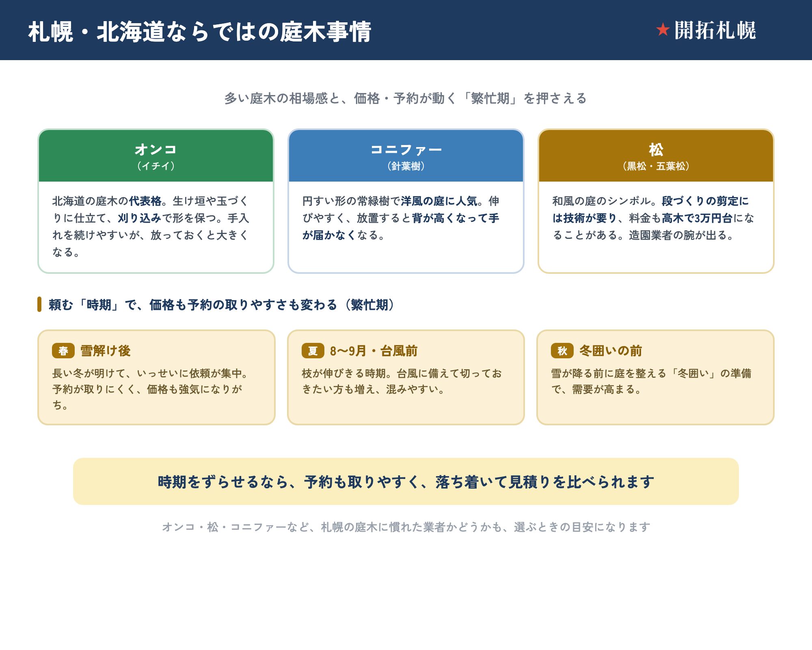Click the autumn text 雪が降る前に庭を整える
The height and width of the screenshot is (650, 812).
(651, 381)
